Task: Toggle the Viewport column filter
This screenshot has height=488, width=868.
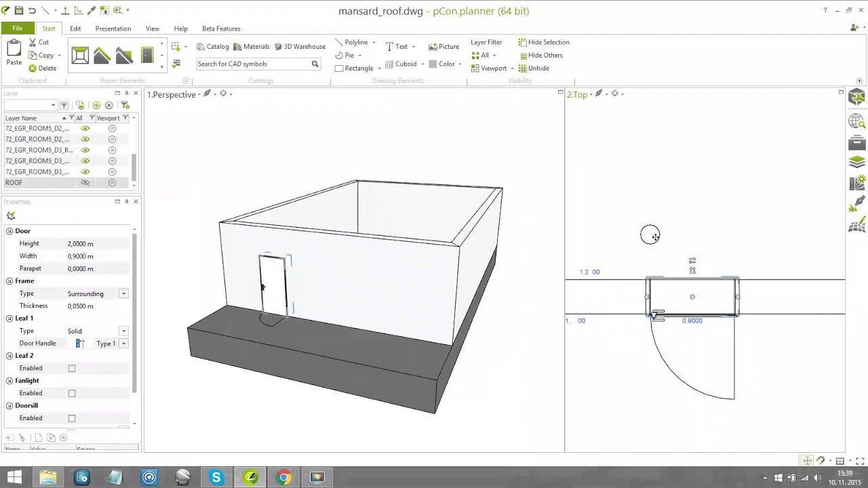Action: click(x=125, y=118)
